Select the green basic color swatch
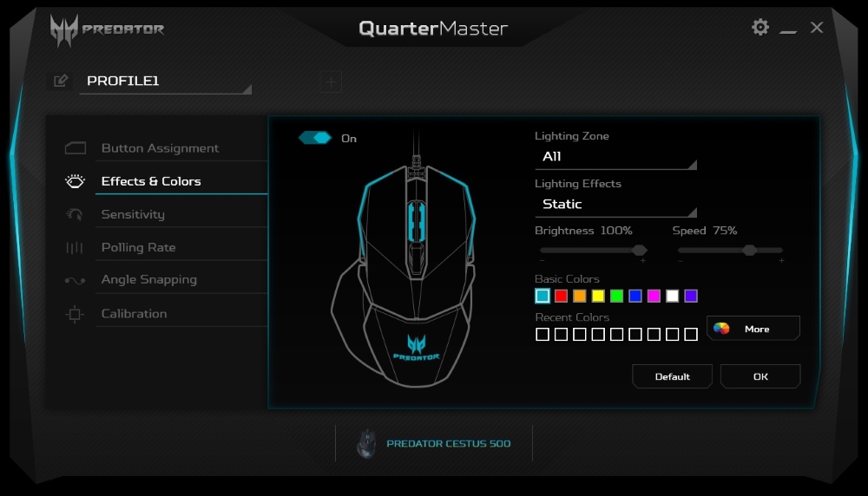This screenshot has height=496, width=868. tap(616, 296)
